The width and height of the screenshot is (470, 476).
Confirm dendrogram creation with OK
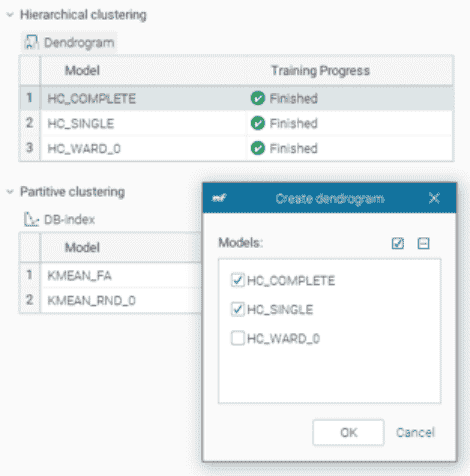(x=348, y=432)
